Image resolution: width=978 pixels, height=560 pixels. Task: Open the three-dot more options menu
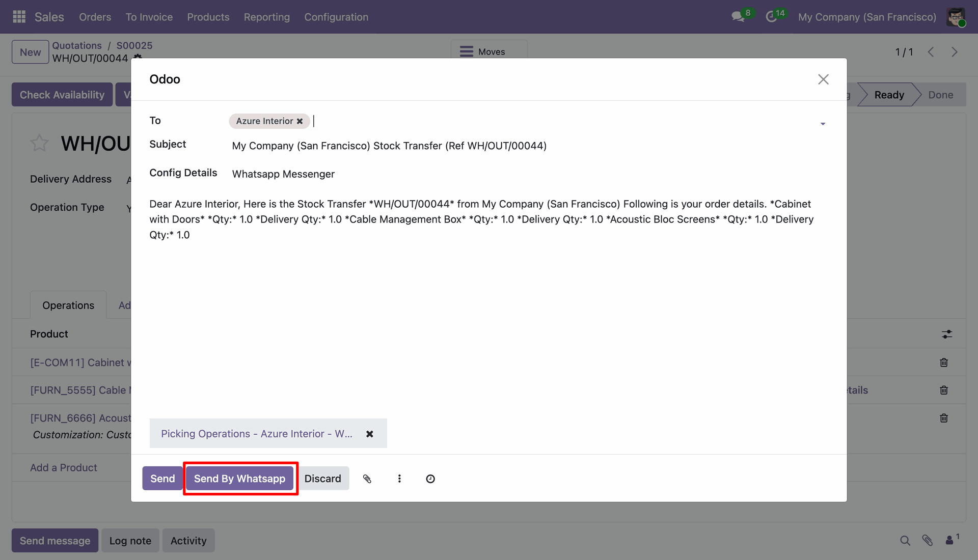399,479
